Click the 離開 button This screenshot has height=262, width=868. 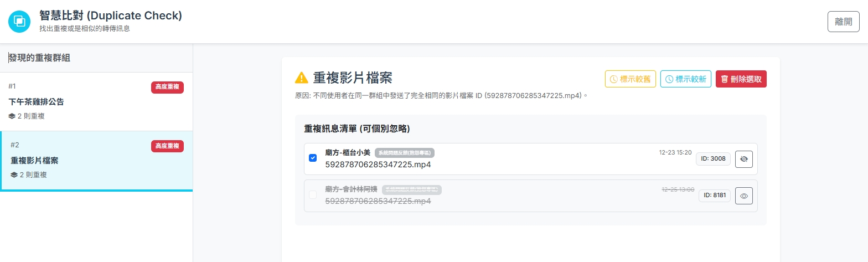point(843,22)
